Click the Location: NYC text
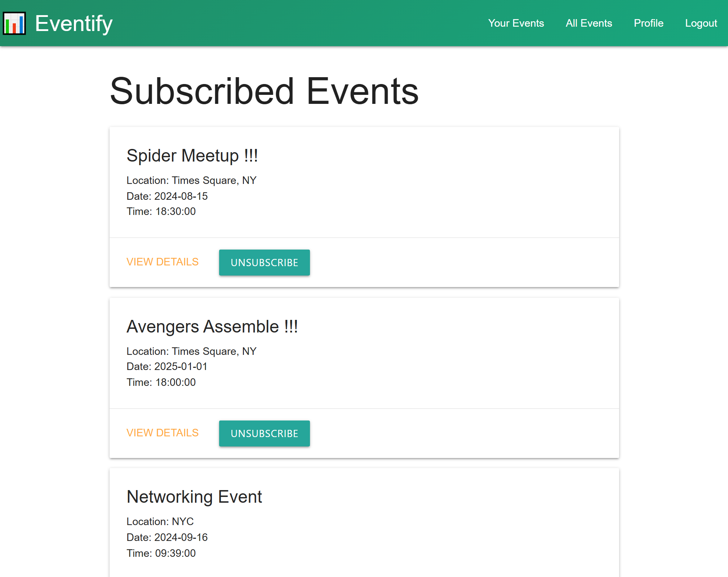This screenshot has width=728, height=577. tap(160, 521)
